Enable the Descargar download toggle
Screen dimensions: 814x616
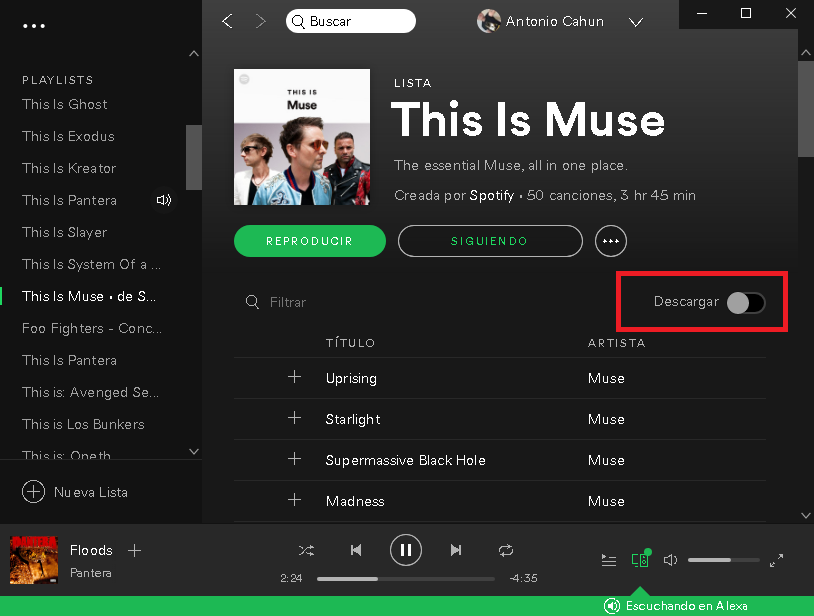point(745,303)
